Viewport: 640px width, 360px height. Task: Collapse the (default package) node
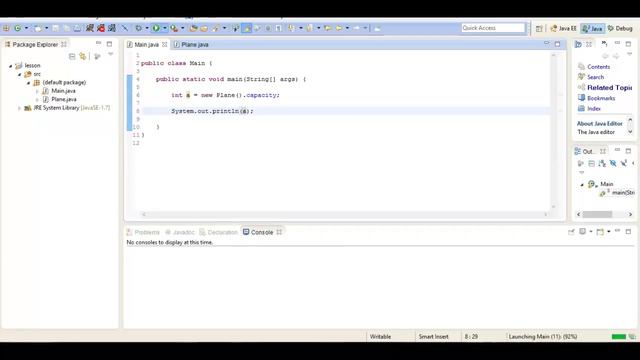coord(28,83)
